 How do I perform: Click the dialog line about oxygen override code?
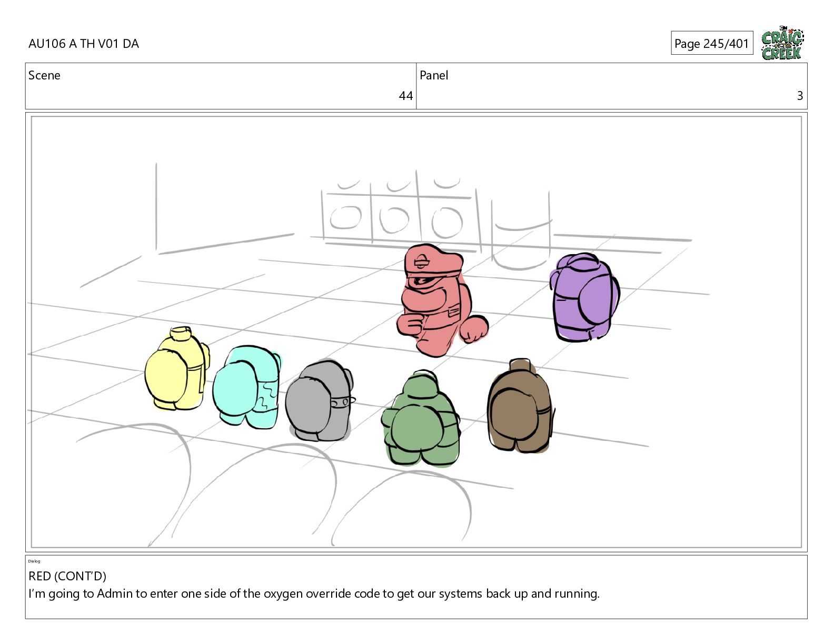coord(314,593)
